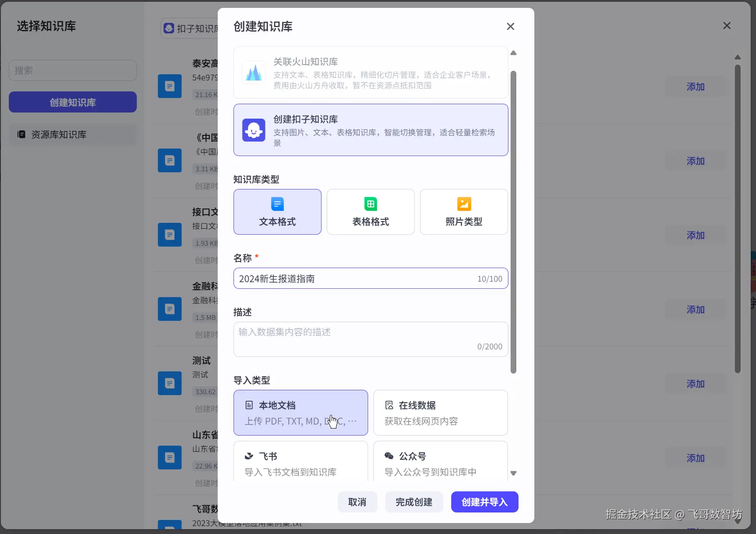
Task: Click the 0/2000 character counter
Action: pos(489,347)
